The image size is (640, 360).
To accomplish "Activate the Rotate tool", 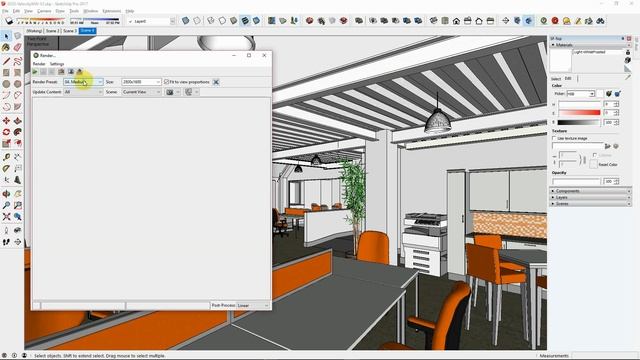I will coord(6,132).
